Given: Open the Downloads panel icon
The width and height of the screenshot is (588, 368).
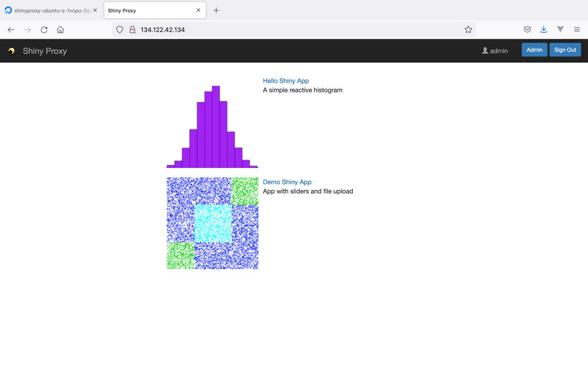Looking at the screenshot, I should [x=543, y=29].
